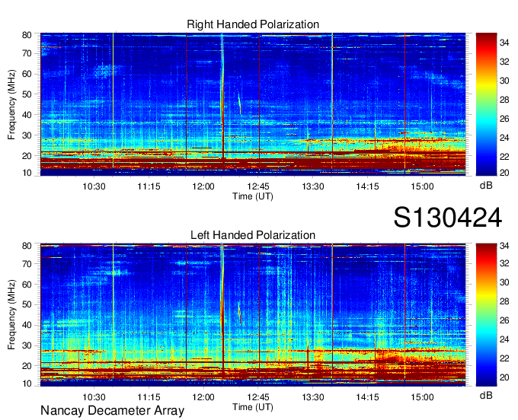Click 13:30 tick under Right Handed plot

(x=313, y=186)
